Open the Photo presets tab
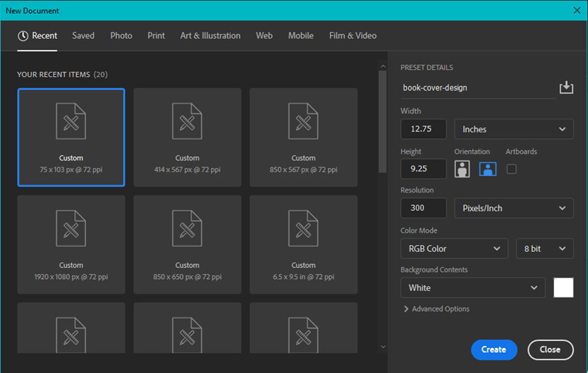 (121, 36)
